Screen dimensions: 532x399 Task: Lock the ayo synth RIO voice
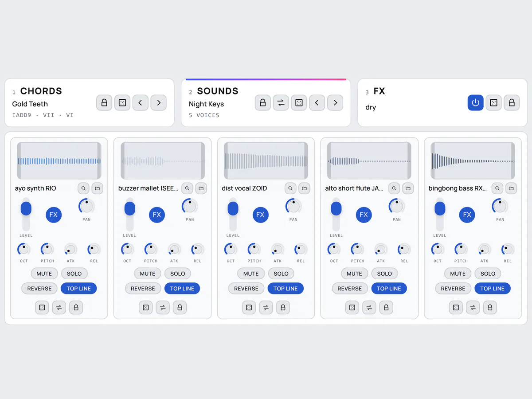pyautogui.click(x=76, y=307)
